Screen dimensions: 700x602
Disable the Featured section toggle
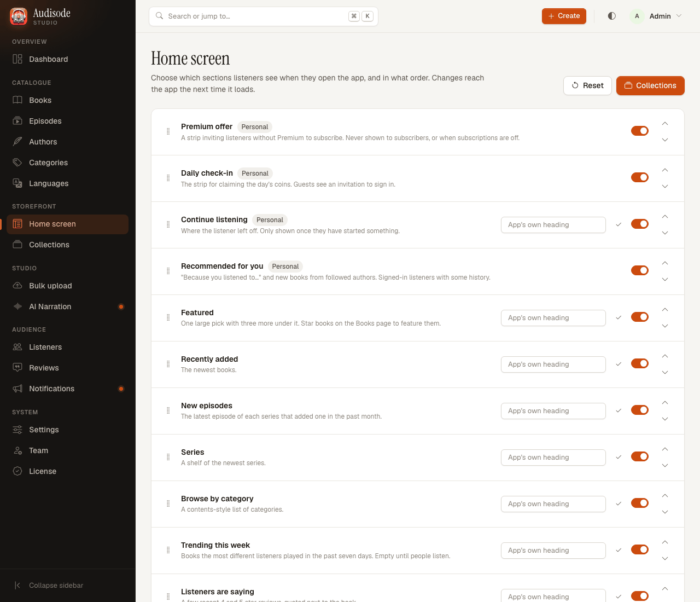pos(640,317)
